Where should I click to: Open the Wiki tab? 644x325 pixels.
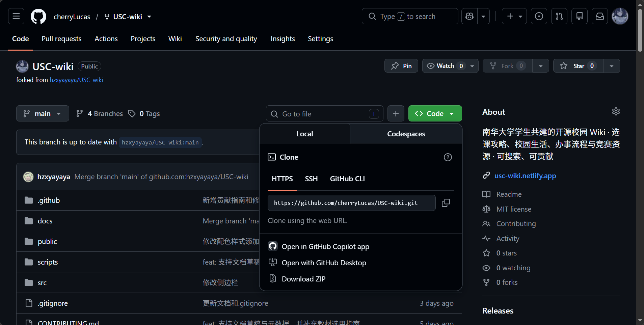pos(175,39)
